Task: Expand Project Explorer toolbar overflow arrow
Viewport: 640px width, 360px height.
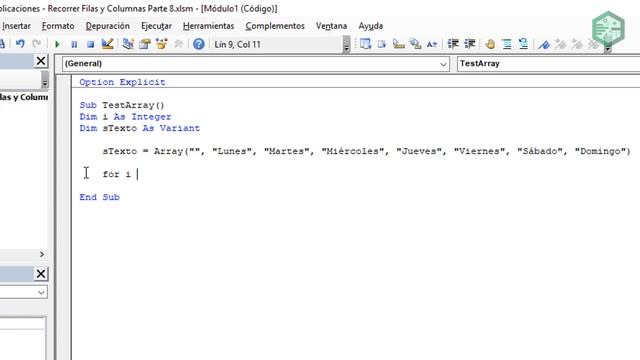Action: (45, 80)
